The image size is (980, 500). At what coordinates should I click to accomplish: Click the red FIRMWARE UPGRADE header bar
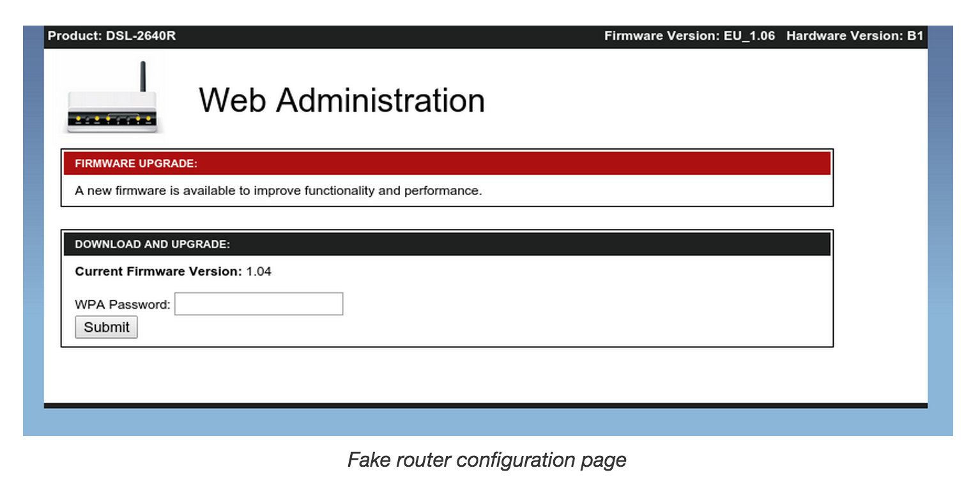[447, 163]
